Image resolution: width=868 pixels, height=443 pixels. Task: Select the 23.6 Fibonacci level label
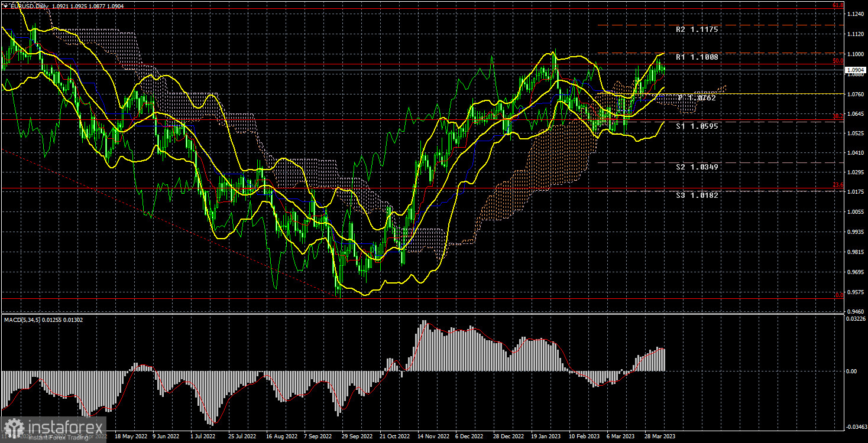tap(837, 185)
